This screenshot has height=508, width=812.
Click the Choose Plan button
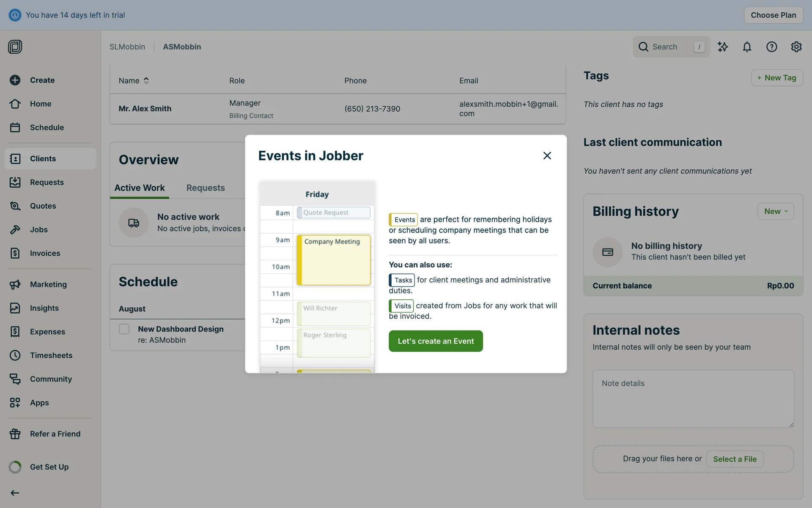773,15
